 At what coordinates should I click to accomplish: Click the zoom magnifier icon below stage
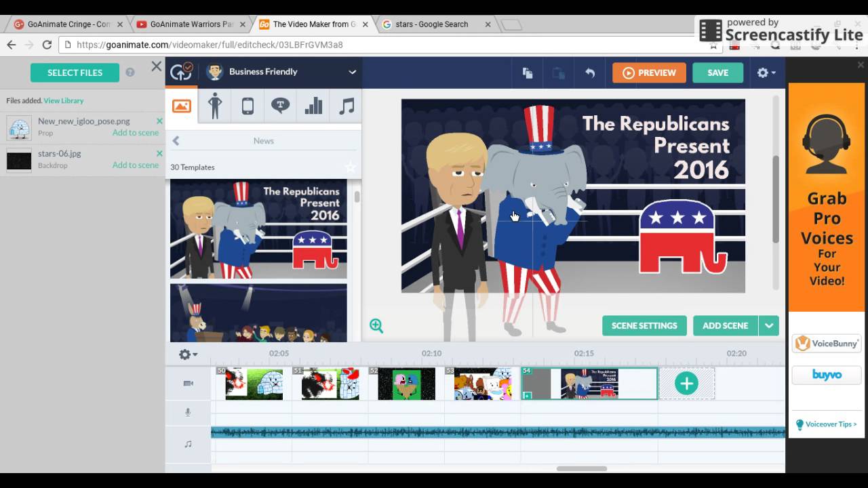tap(376, 326)
